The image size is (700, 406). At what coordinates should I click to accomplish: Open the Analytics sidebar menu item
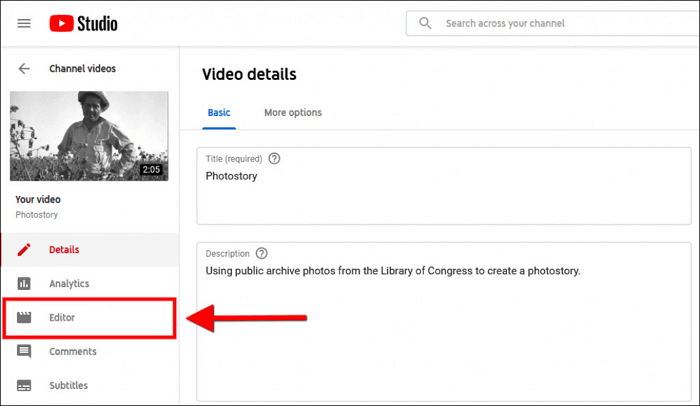(x=69, y=284)
